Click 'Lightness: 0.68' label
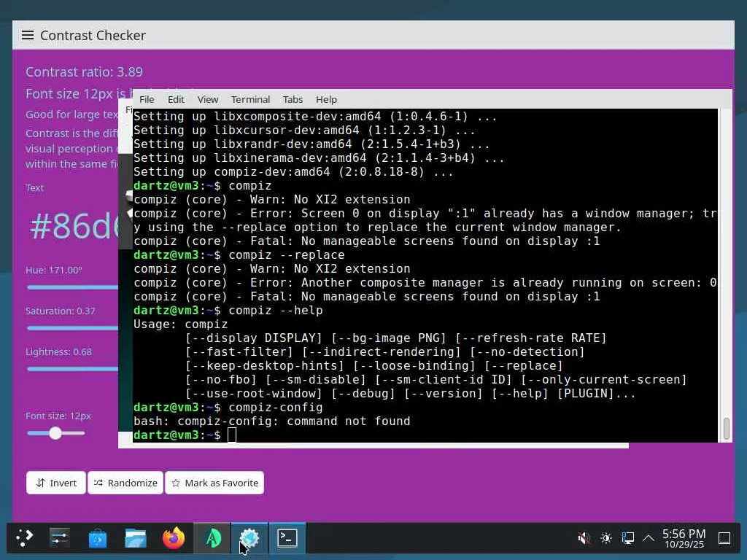 point(58,352)
